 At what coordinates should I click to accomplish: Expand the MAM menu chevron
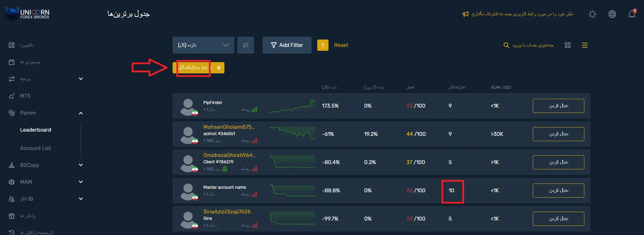coord(81,182)
